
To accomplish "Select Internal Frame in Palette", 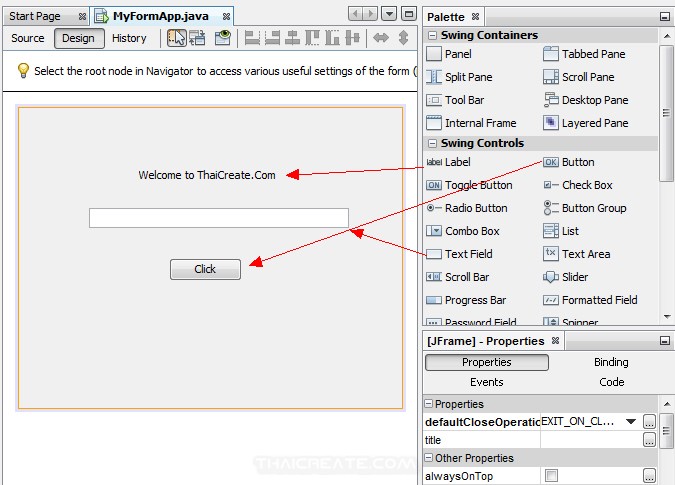I will click(x=471, y=123).
